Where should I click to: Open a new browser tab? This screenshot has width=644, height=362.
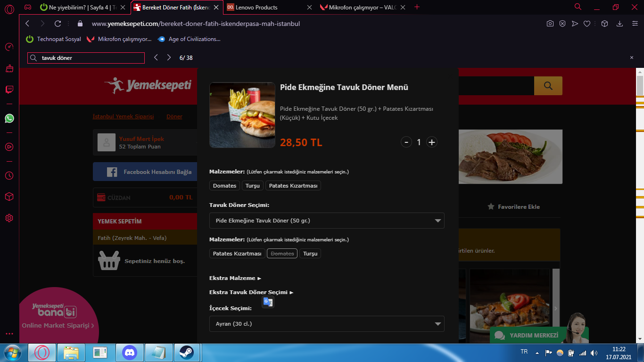417,7
